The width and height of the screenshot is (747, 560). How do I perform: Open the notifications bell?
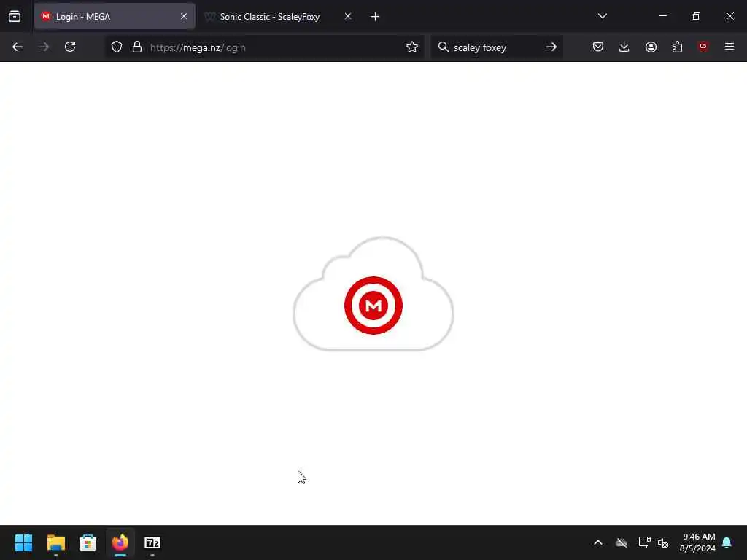click(x=727, y=542)
